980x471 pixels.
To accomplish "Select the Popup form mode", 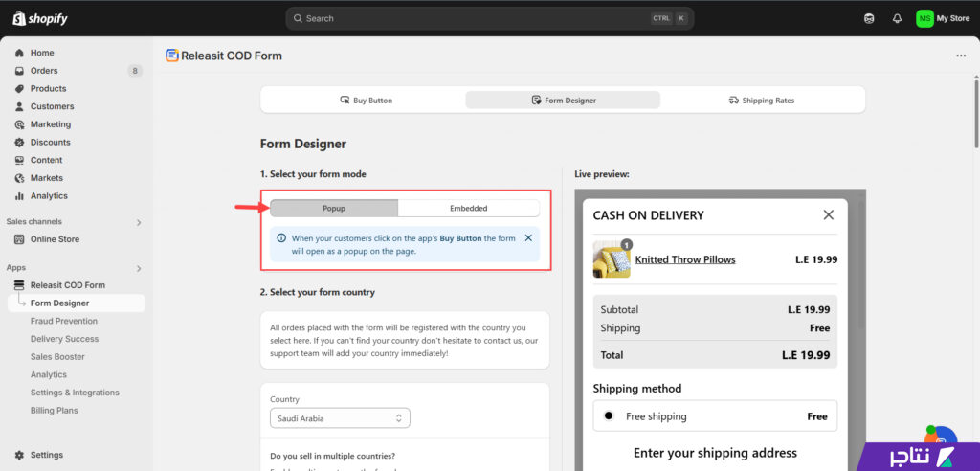I will coord(334,209).
